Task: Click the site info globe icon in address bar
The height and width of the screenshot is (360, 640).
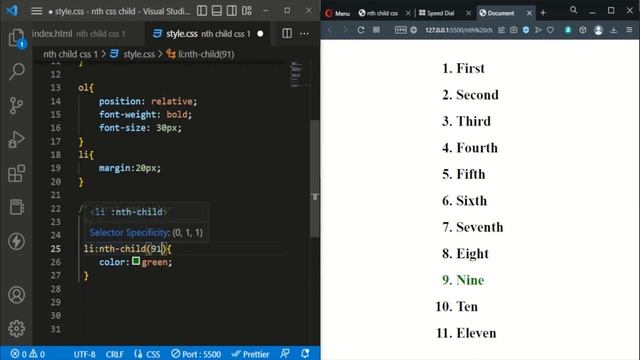Action: pyautogui.click(x=413, y=30)
